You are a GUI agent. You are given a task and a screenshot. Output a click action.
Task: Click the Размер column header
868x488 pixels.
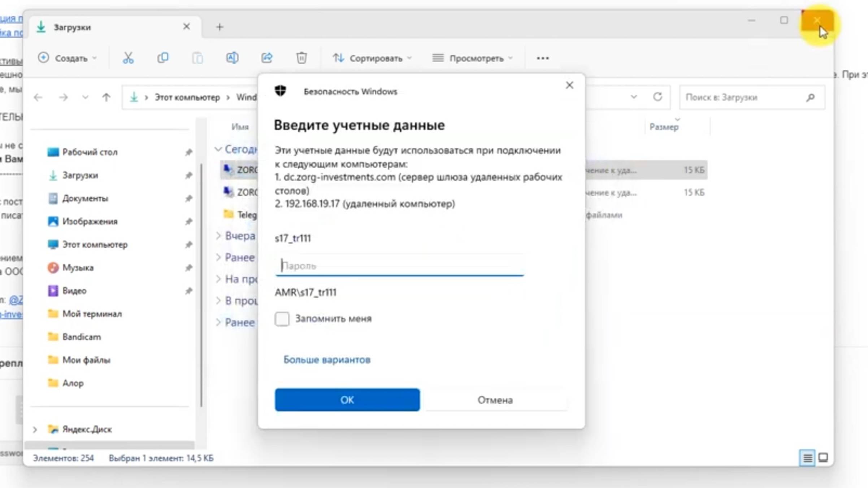point(664,127)
